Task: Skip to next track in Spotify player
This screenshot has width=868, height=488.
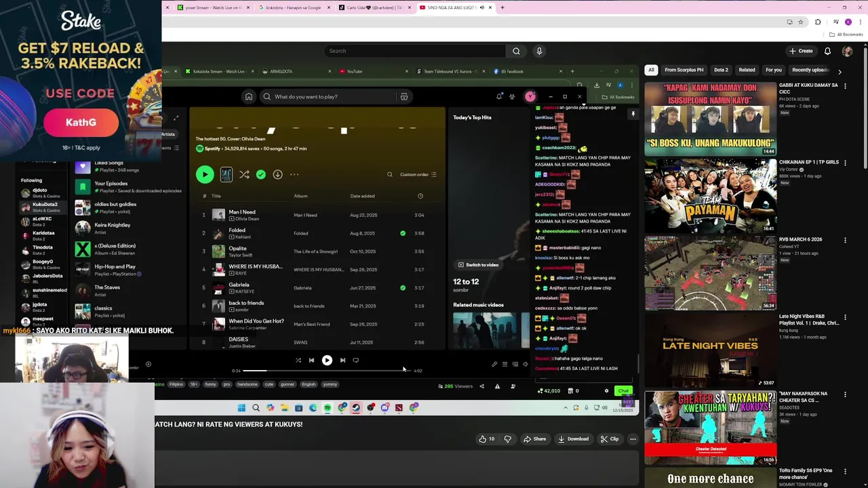Action: click(342, 361)
